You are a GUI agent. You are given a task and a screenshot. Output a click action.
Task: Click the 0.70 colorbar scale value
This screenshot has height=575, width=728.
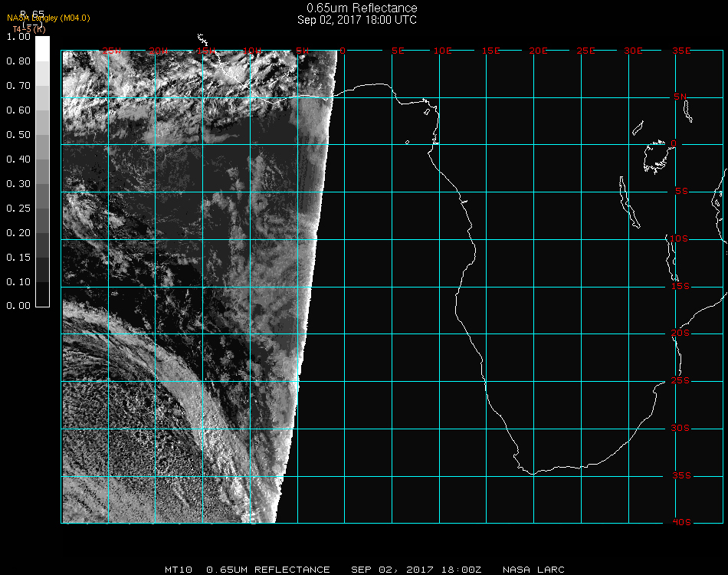pyautogui.click(x=18, y=85)
